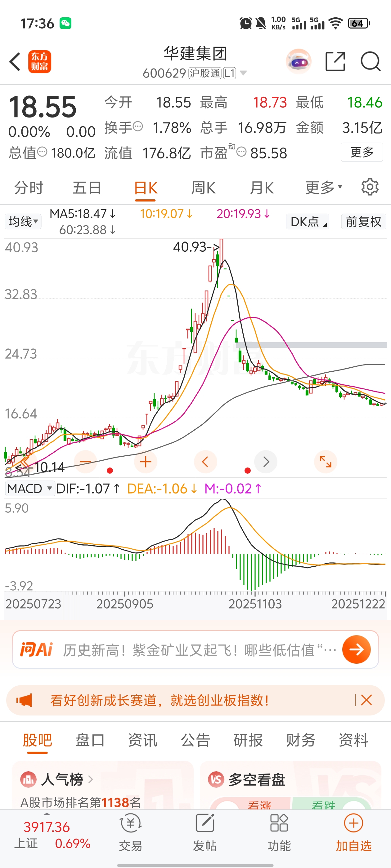Open the 股吧 tab
The image size is (391, 868).
[38, 740]
